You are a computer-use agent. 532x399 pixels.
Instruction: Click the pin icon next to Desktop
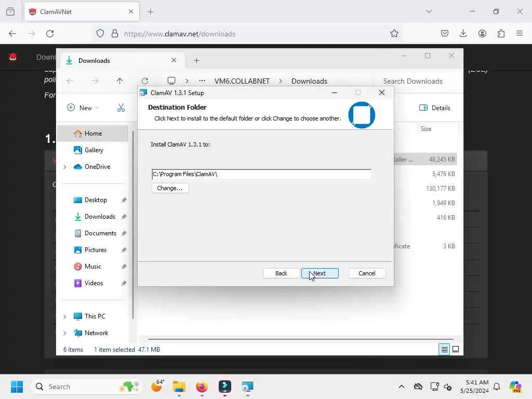click(x=124, y=200)
